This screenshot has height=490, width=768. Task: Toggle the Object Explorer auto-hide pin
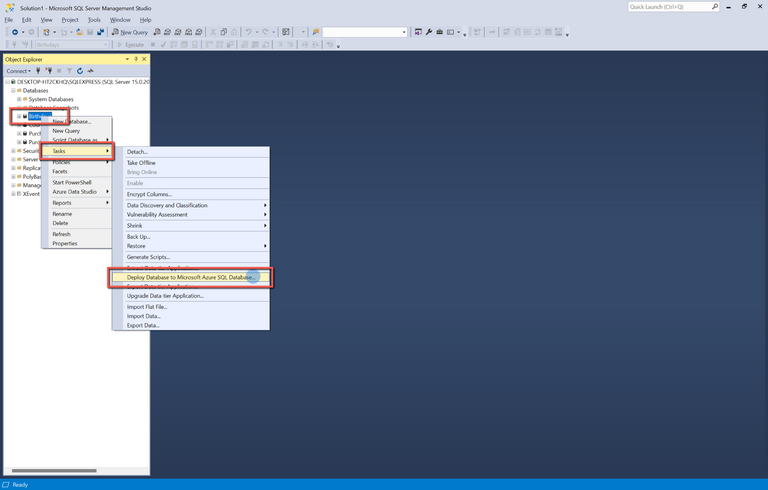coord(136,59)
